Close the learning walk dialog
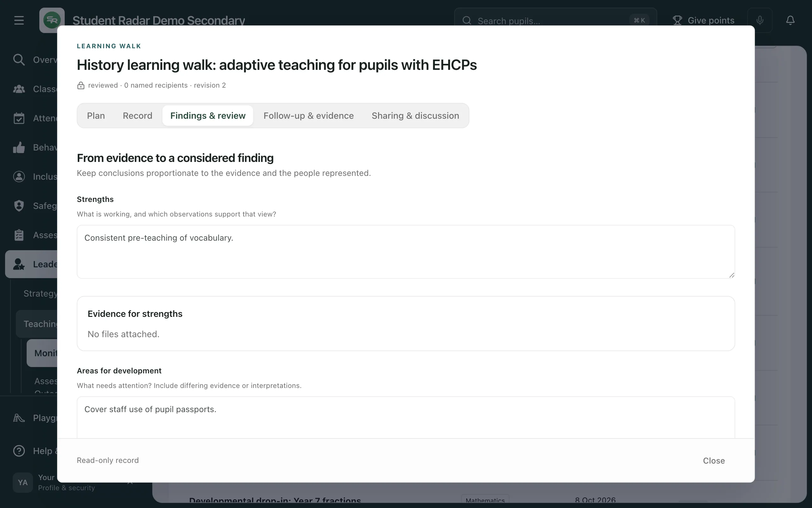The height and width of the screenshot is (508, 812). pos(714,461)
